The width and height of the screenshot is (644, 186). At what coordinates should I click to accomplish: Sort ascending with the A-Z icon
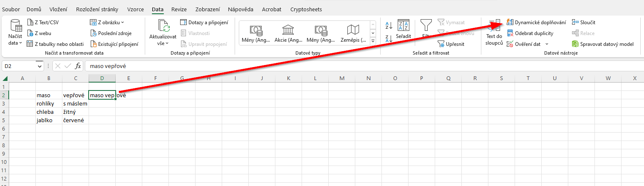pos(389,26)
